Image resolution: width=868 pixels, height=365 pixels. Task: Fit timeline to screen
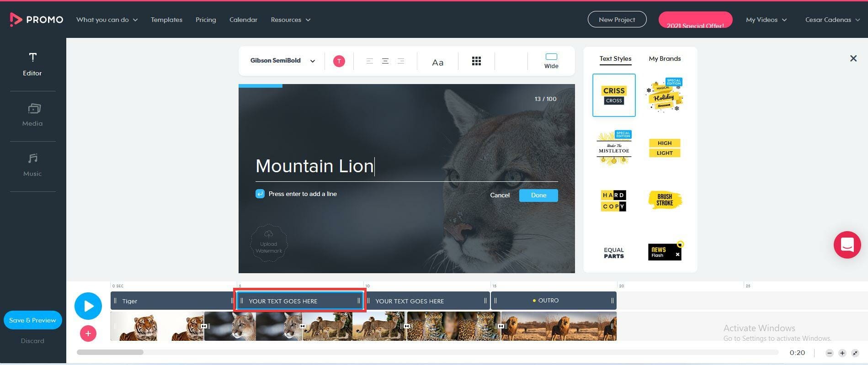(855, 353)
